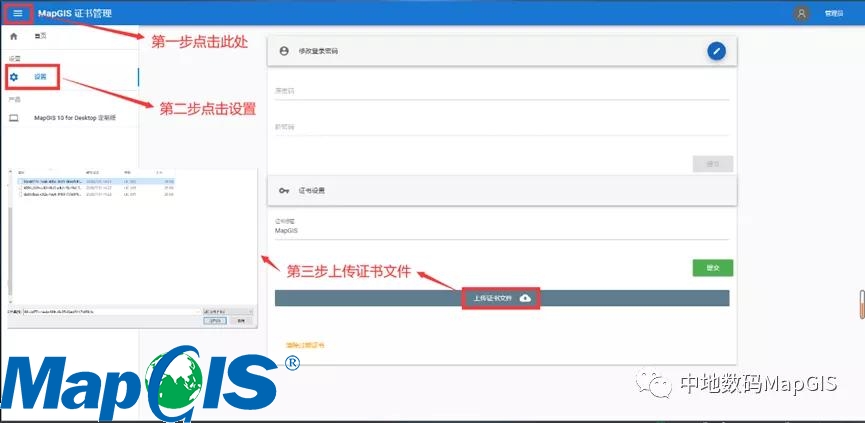Image resolution: width=865 pixels, height=423 pixels.
Task: Click the 上传证书文件 upload button
Action: (x=502, y=298)
